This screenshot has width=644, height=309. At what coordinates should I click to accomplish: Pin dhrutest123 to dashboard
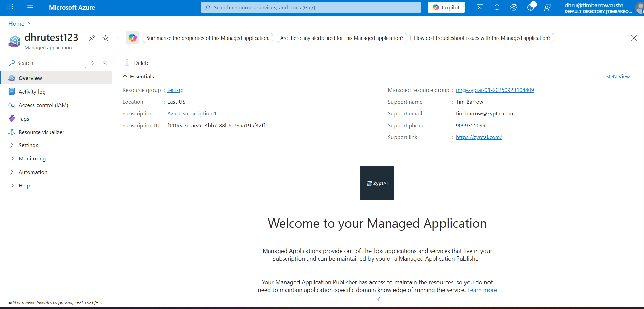click(92, 38)
